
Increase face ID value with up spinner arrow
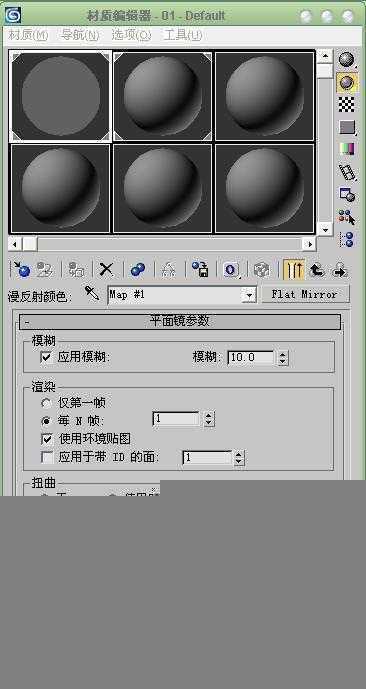click(239, 454)
